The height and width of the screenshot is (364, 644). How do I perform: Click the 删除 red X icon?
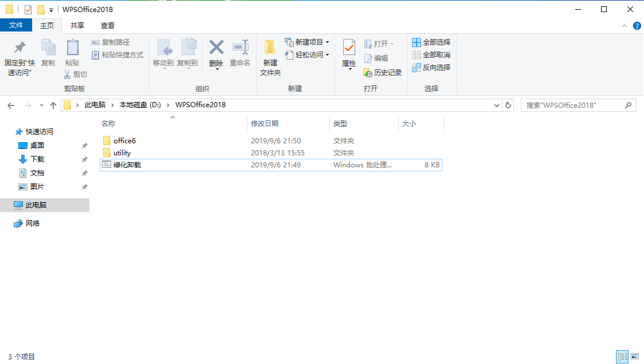point(216,48)
